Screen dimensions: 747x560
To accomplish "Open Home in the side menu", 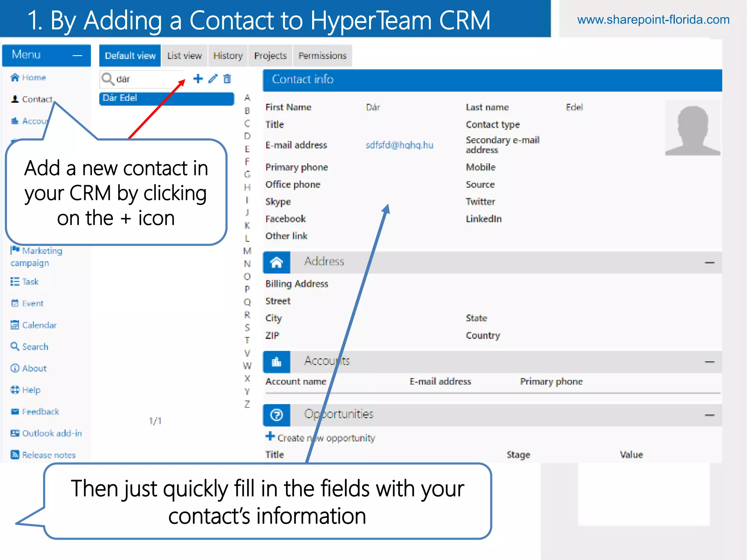I will (x=28, y=77).
